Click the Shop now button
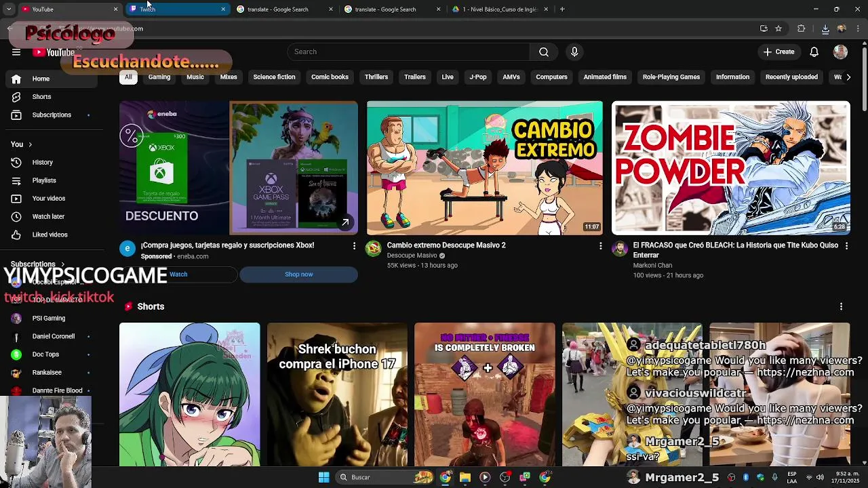This screenshot has height=488, width=868. click(298, 274)
